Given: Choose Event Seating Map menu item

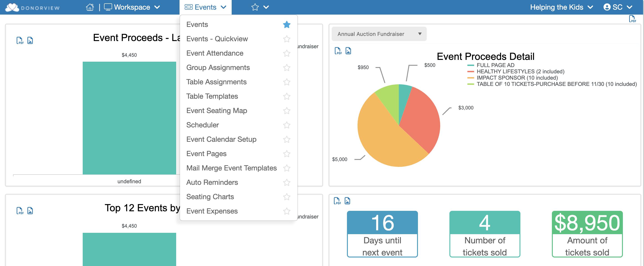Looking at the screenshot, I should click(x=216, y=111).
